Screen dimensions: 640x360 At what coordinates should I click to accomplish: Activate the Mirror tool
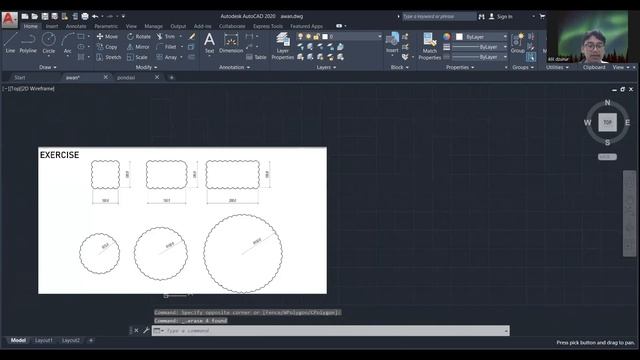[138, 47]
